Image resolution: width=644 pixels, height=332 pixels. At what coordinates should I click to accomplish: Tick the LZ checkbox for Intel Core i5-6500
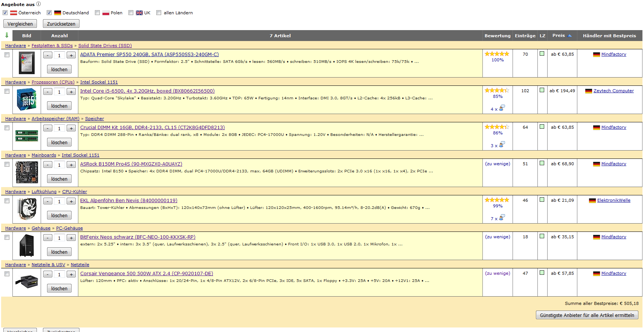point(542,90)
